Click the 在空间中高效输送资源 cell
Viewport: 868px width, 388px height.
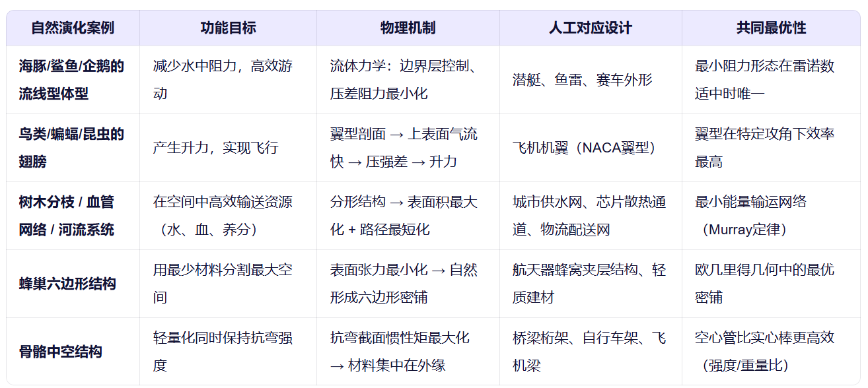tap(228, 216)
